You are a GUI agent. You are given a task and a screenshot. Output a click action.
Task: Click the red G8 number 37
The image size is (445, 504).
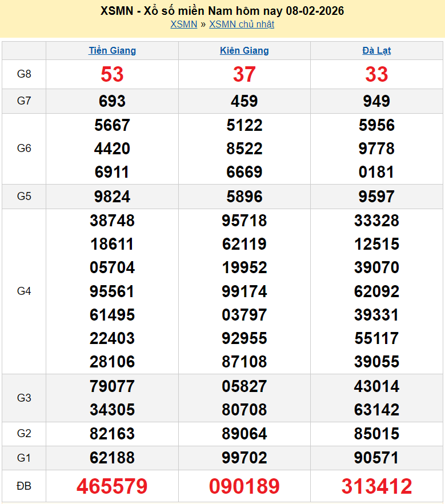point(244,74)
